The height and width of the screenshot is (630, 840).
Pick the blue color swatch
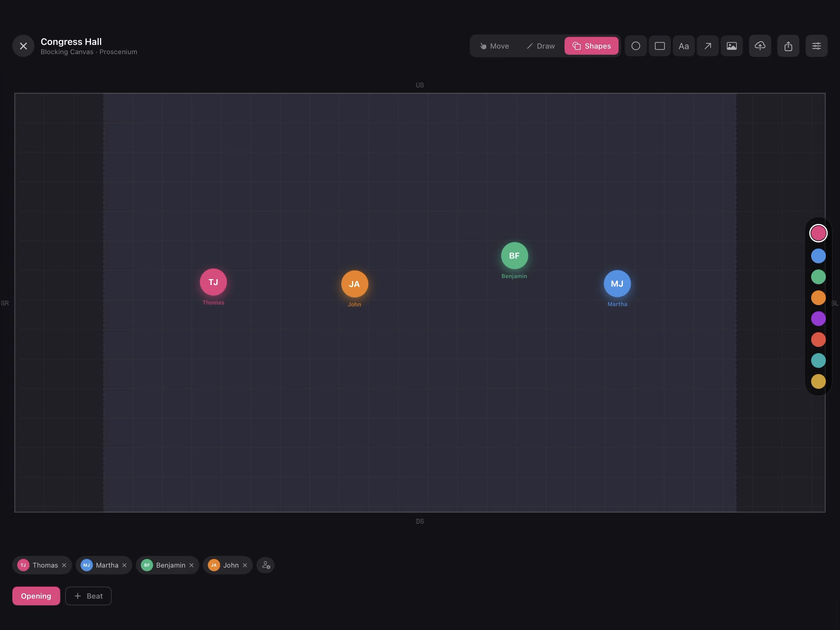point(818,256)
